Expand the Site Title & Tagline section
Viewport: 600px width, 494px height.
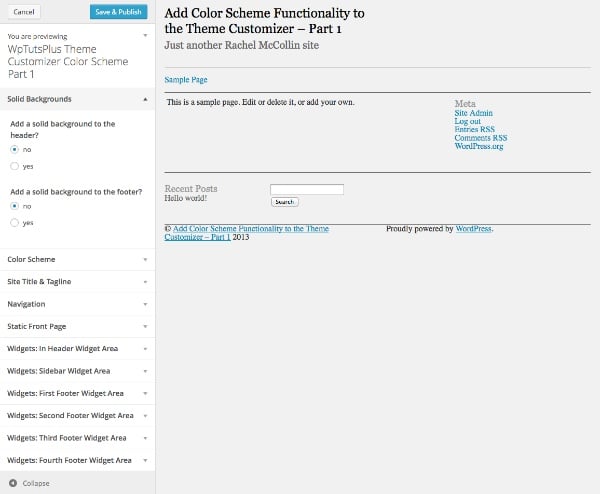(78, 282)
